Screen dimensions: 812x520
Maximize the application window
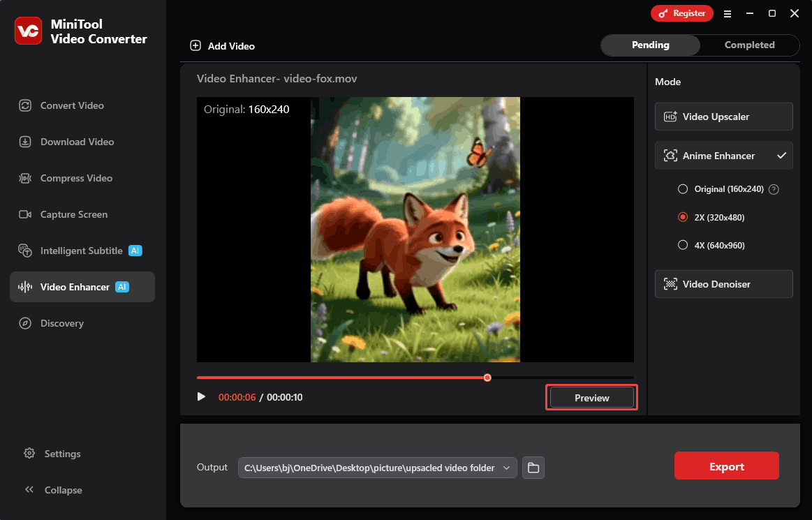772,13
